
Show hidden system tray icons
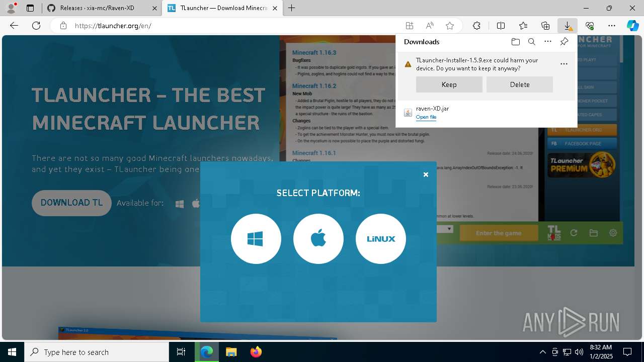(x=542, y=352)
